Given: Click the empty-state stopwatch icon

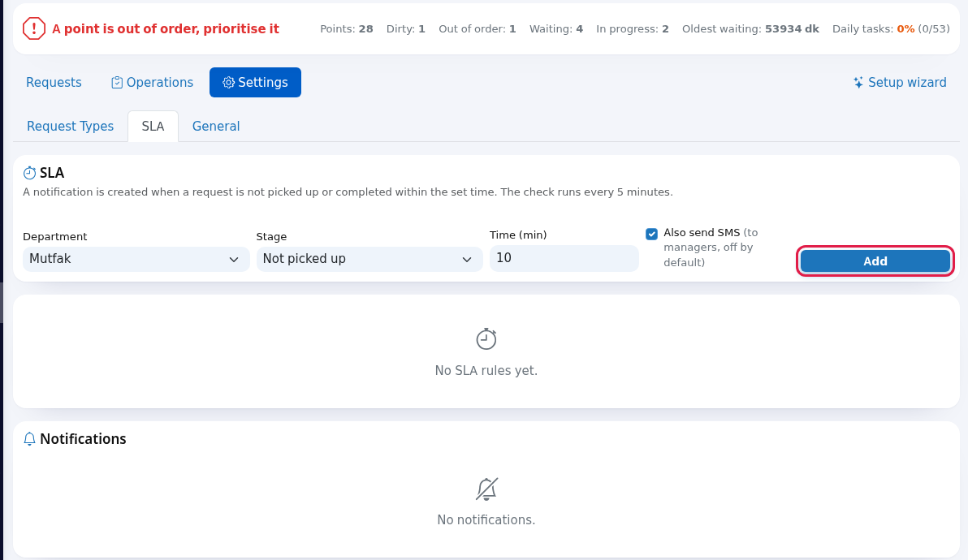Looking at the screenshot, I should (486, 338).
